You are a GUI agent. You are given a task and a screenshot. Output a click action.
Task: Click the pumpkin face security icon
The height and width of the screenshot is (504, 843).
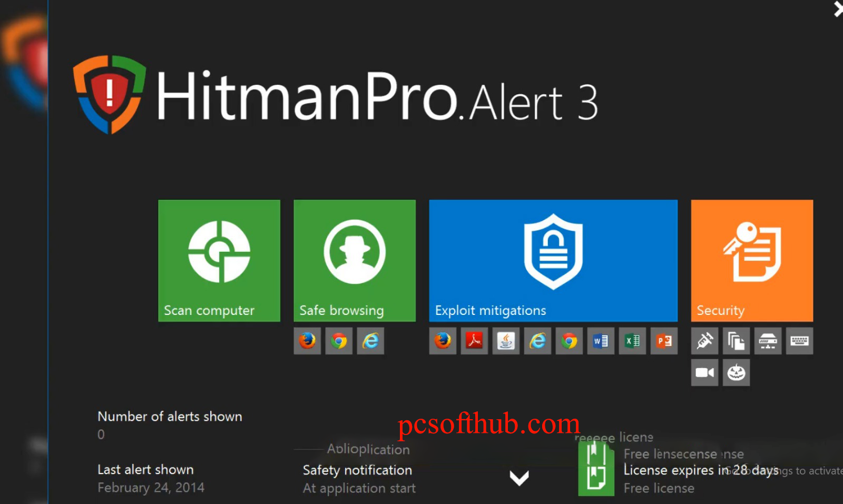736,372
